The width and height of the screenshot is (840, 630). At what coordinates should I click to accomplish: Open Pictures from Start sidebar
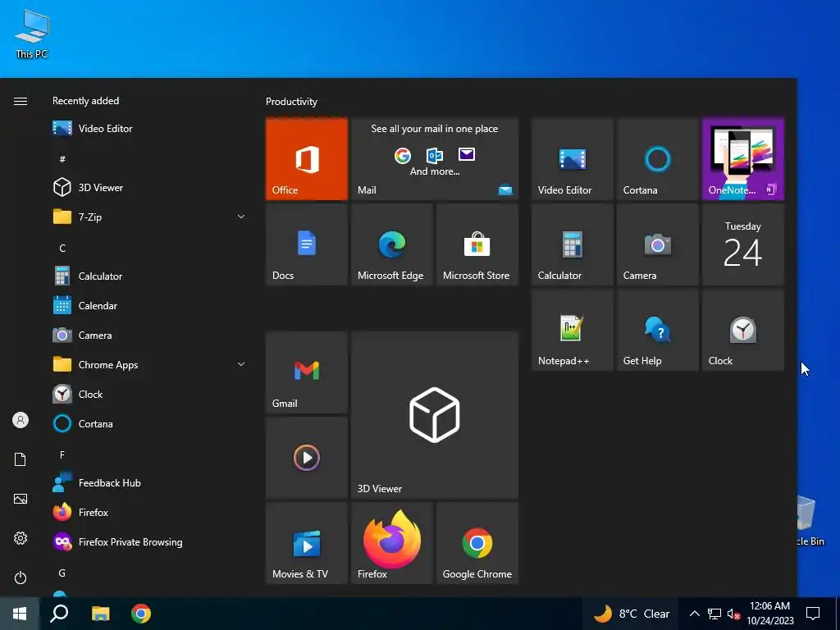click(x=21, y=499)
